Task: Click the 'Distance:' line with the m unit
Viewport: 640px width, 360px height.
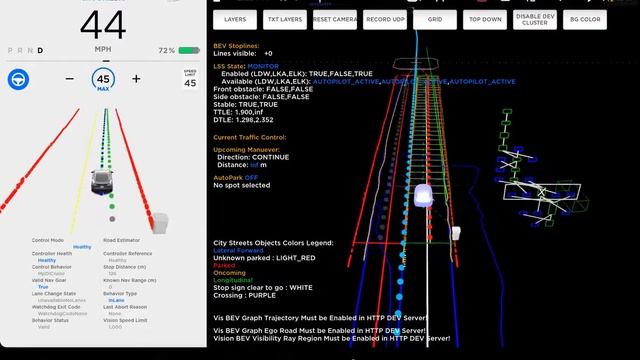Action: coord(242,165)
